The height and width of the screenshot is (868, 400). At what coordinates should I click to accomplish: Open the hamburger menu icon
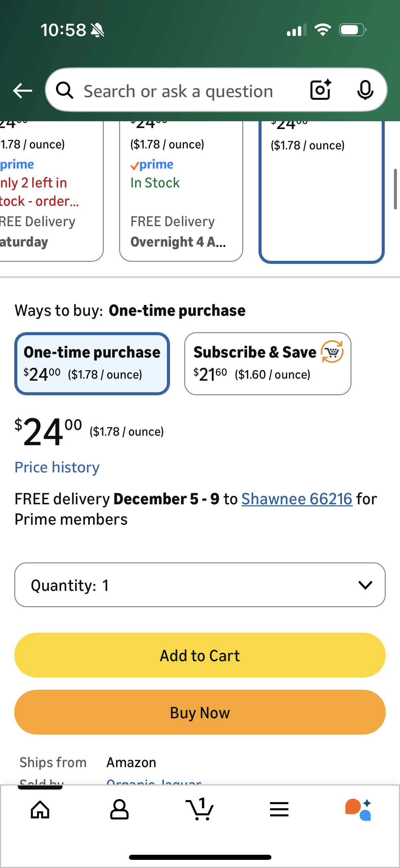point(279,810)
